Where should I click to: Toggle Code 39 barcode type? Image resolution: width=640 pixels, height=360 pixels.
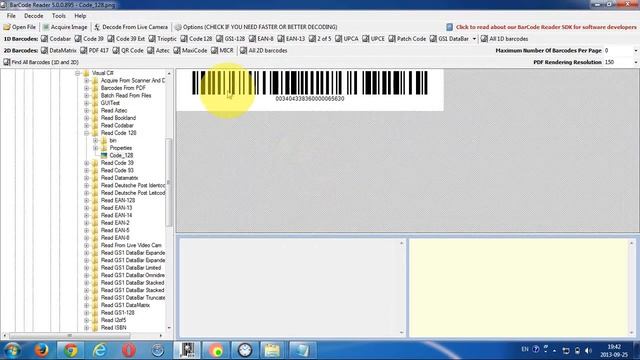point(89,39)
